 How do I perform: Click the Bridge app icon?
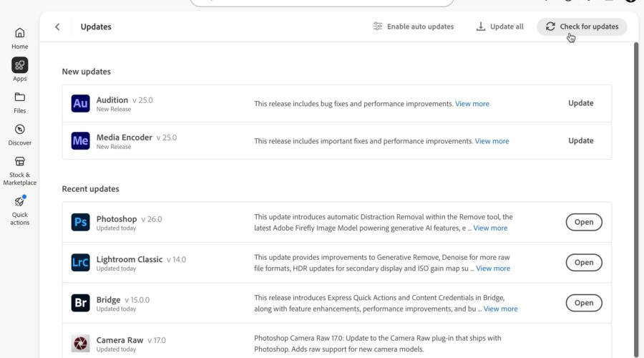(x=80, y=303)
